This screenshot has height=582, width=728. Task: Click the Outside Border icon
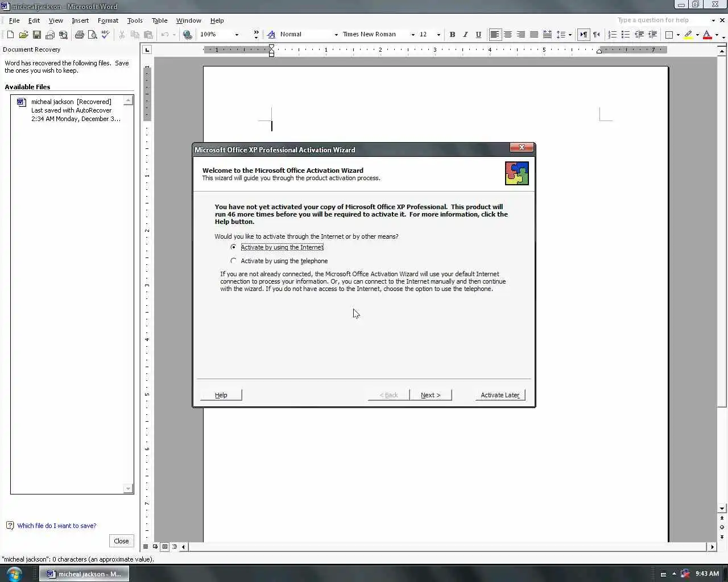click(x=669, y=35)
